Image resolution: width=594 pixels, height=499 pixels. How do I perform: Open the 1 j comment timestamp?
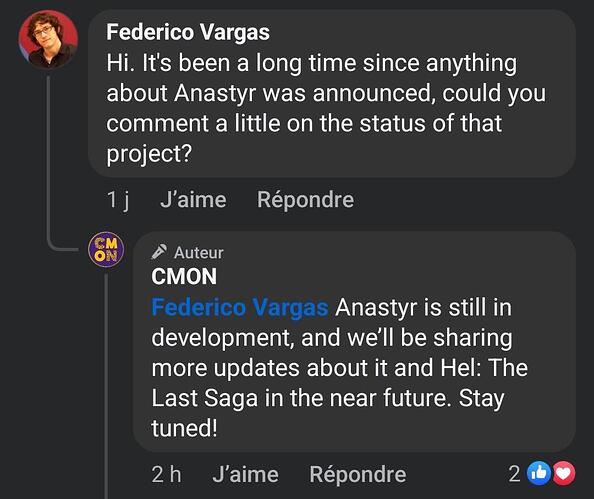(118, 200)
